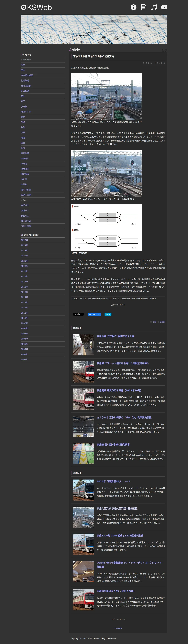
Task: Open 芝山鉄道 category
Action: tap(25, 91)
